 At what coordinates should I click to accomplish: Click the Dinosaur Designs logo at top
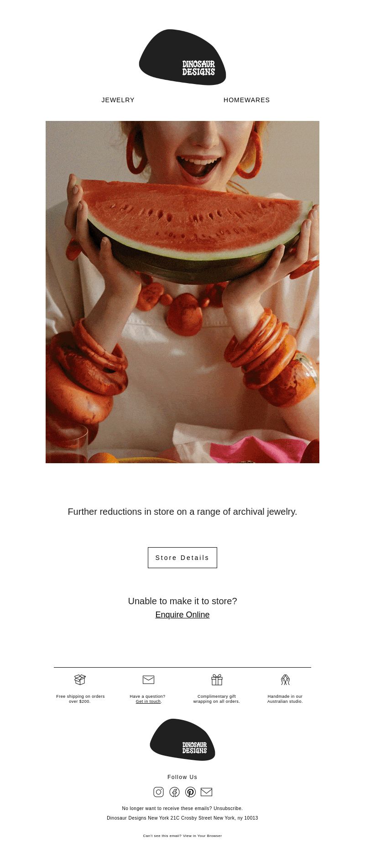[182, 58]
